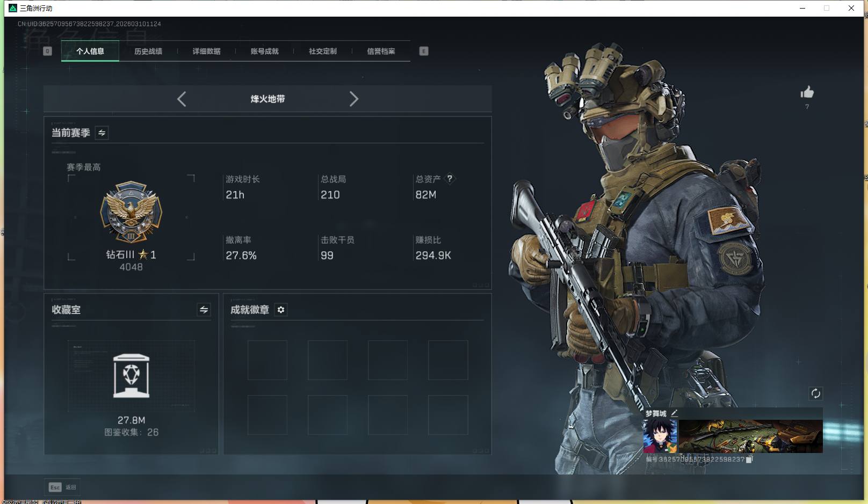Open achievement badge settings gear
This screenshot has height=504, width=868.
(280, 310)
